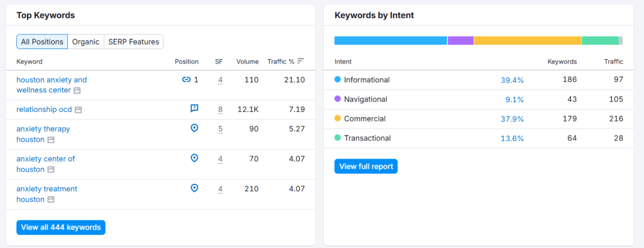Click SERP icon beside relationship ocd
644x248 pixels.
[x=79, y=110]
